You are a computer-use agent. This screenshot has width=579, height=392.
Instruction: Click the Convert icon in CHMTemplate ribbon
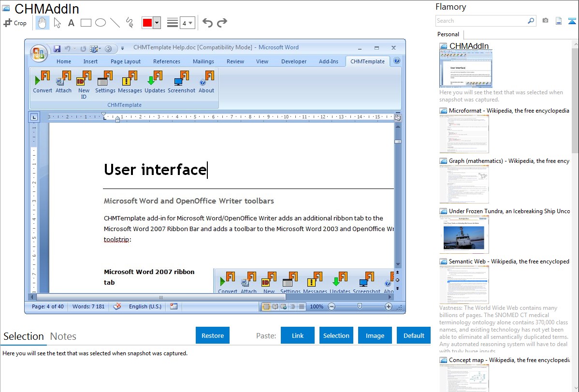pos(43,82)
